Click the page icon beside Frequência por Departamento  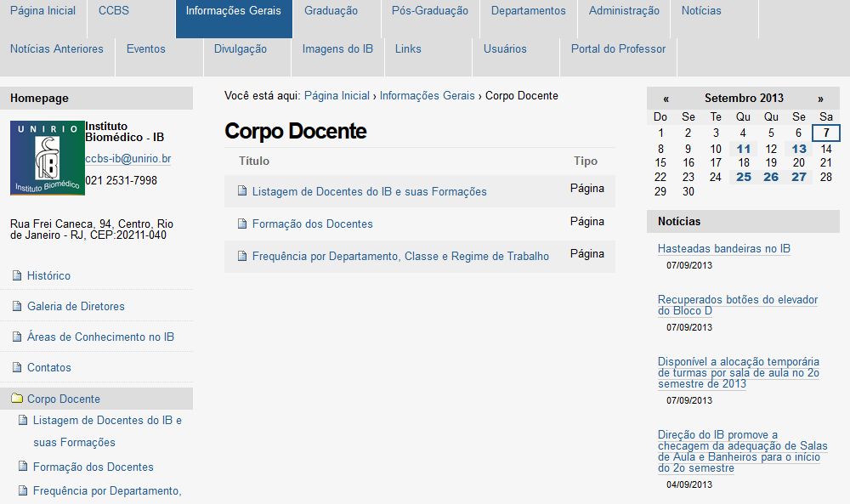click(x=241, y=256)
